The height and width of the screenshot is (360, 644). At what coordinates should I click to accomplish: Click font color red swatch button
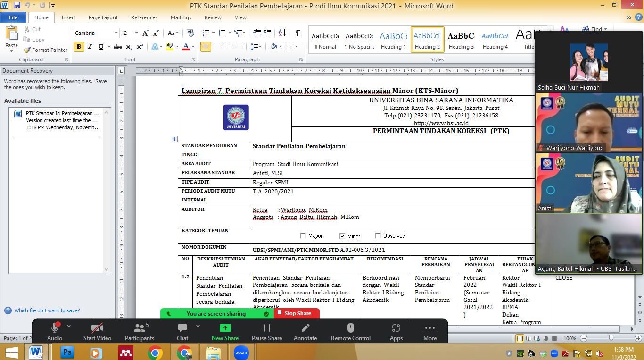(x=186, y=47)
